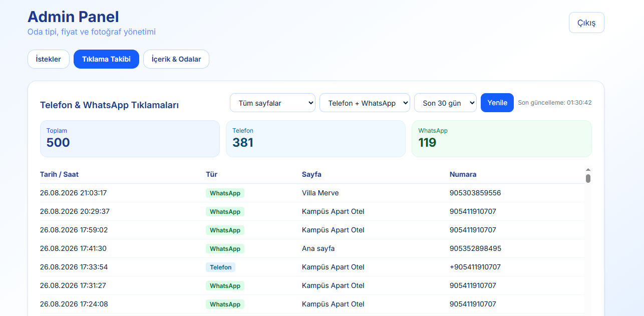This screenshot has height=316, width=644.
Task: Click Kampüs Apart Otel in 20:29:37 row
Action: pos(333,211)
